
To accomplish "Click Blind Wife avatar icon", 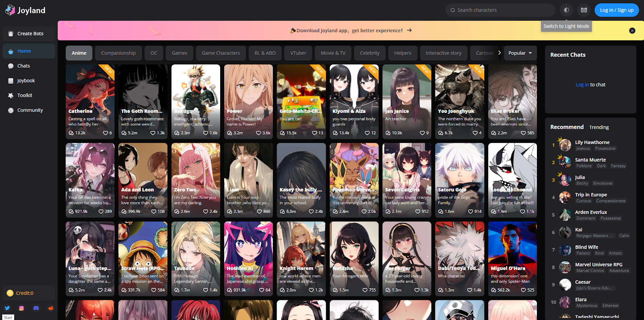I will 565,250.
